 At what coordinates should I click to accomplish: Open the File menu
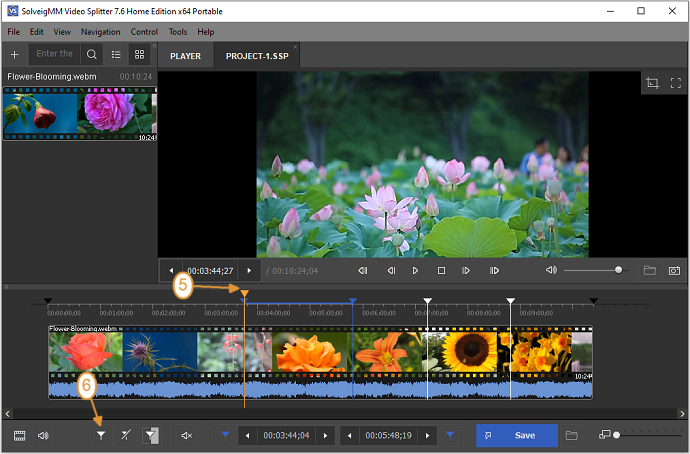click(14, 32)
